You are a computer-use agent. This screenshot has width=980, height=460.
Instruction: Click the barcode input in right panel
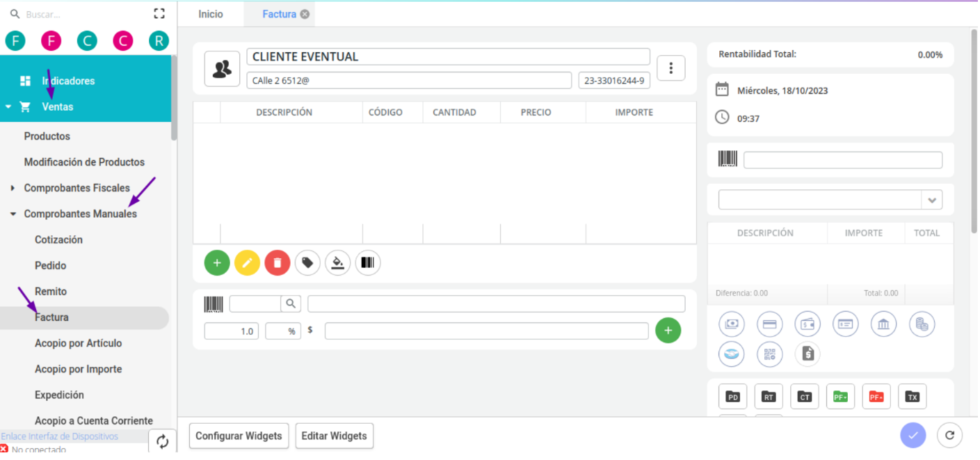(843, 160)
